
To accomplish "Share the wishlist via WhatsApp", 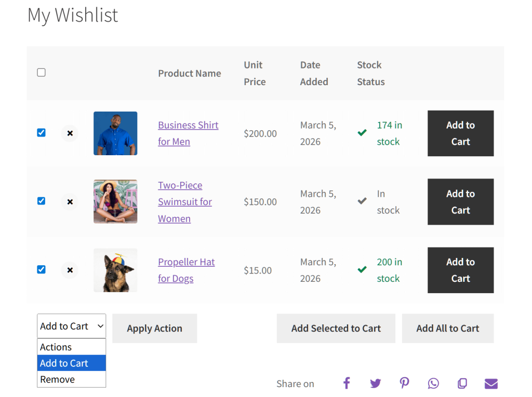I will click(x=433, y=383).
